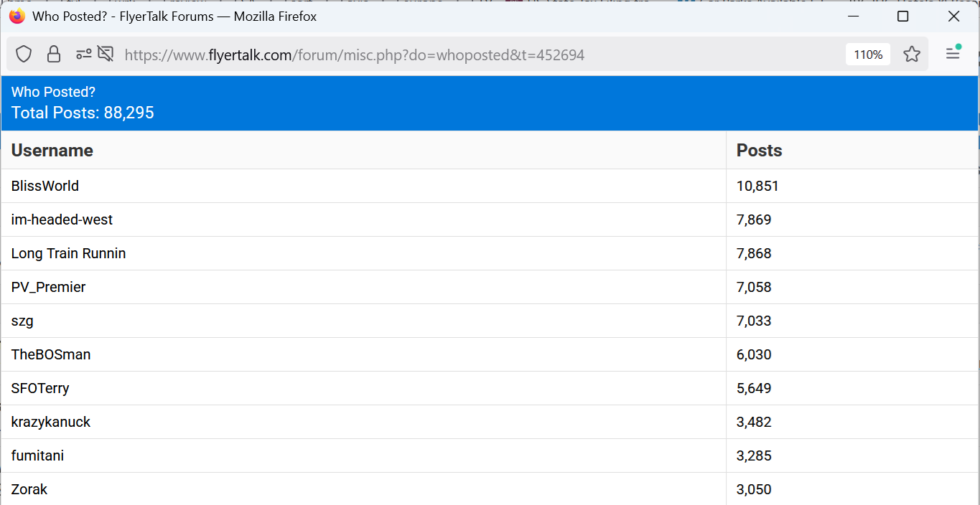Open site security padlock info
Screen dimensions: 980x505
pos(53,55)
